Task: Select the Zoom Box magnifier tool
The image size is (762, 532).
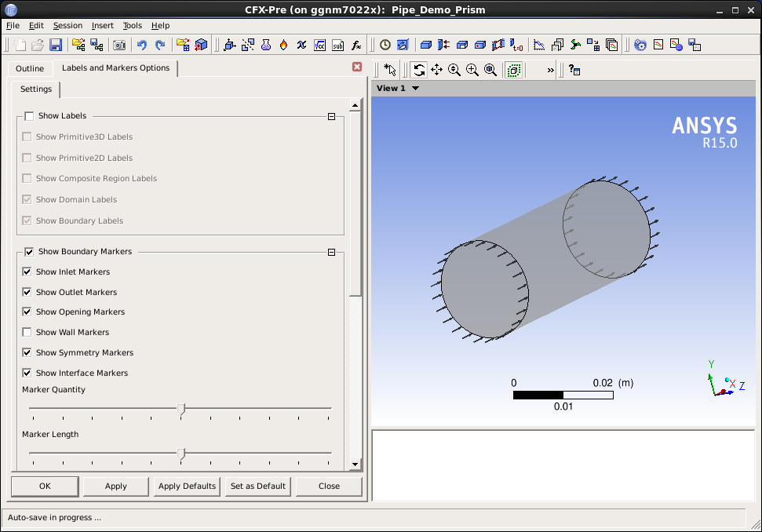Action: pos(472,70)
